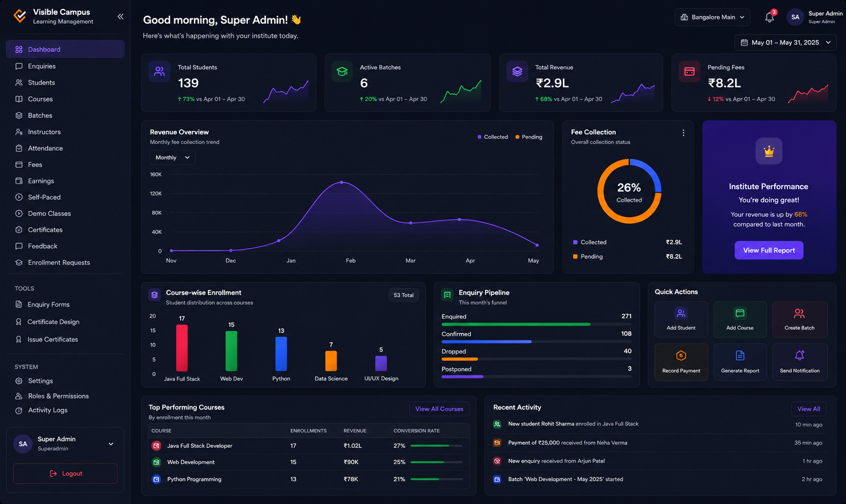Image resolution: width=846 pixels, height=504 pixels.
Task: Click the Java Full Stack enrollment bar
Action: (x=182, y=348)
